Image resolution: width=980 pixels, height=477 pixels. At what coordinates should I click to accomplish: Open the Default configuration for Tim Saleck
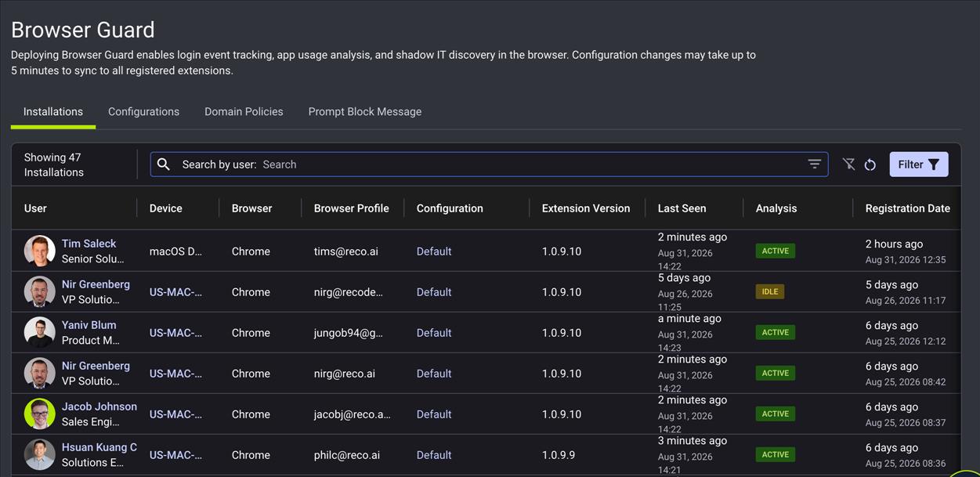tap(434, 251)
